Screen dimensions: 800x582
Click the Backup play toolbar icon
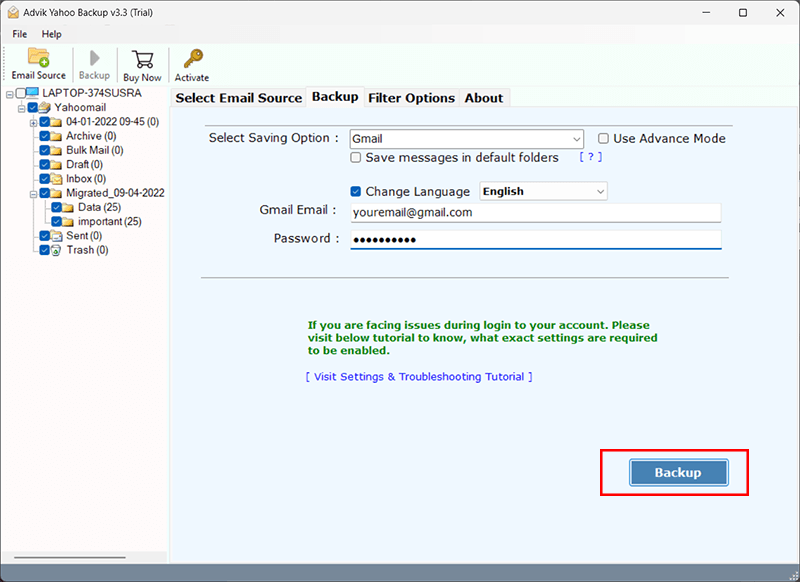point(94,58)
